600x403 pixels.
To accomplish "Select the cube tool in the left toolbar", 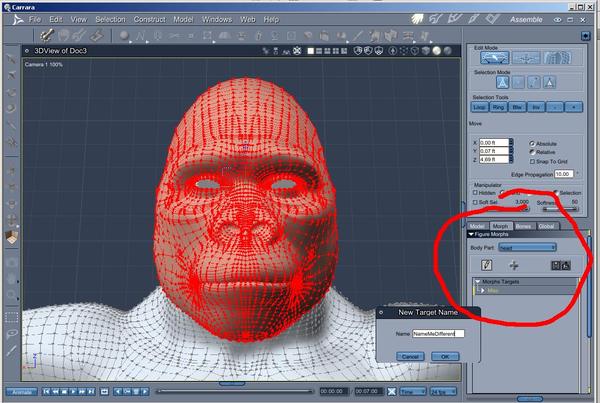I will (12, 237).
